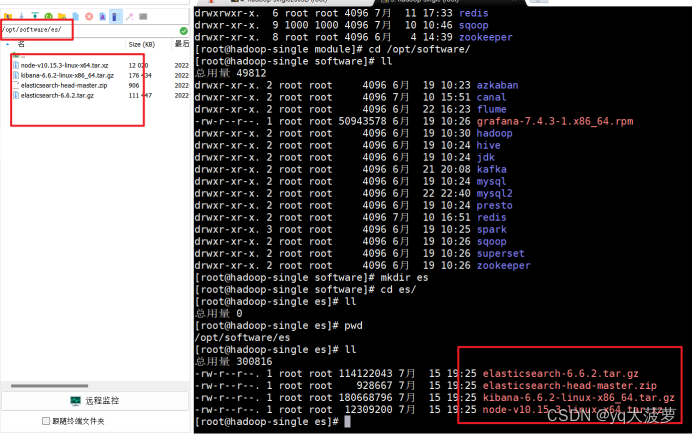Select elasticsearch-6.6.2.tar.gz in file list
The width and height of the screenshot is (693, 435).
tap(57, 95)
